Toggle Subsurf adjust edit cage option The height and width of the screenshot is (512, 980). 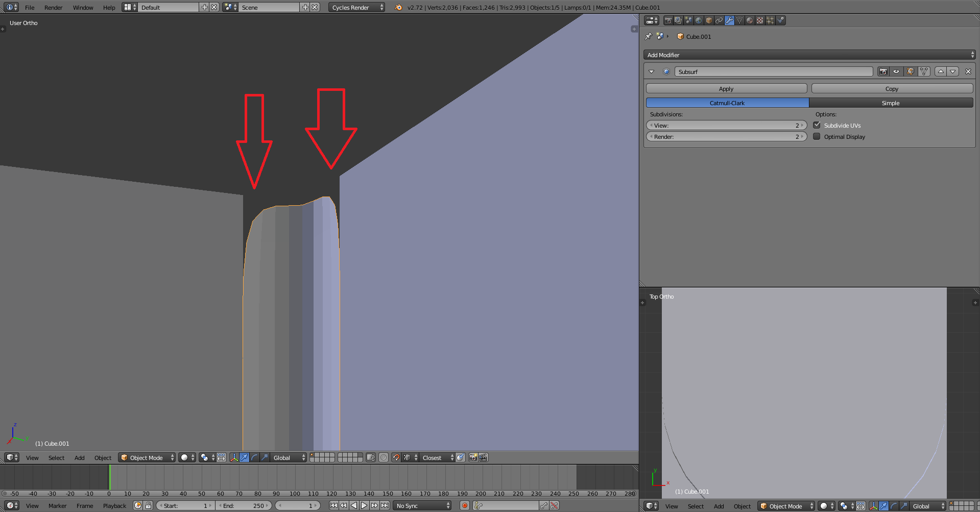[924, 71]
